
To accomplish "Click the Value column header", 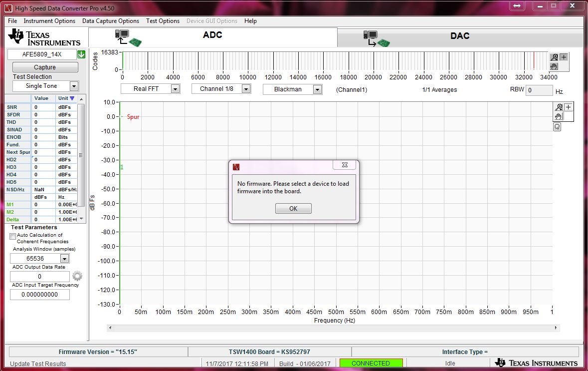I will (41, 98).
